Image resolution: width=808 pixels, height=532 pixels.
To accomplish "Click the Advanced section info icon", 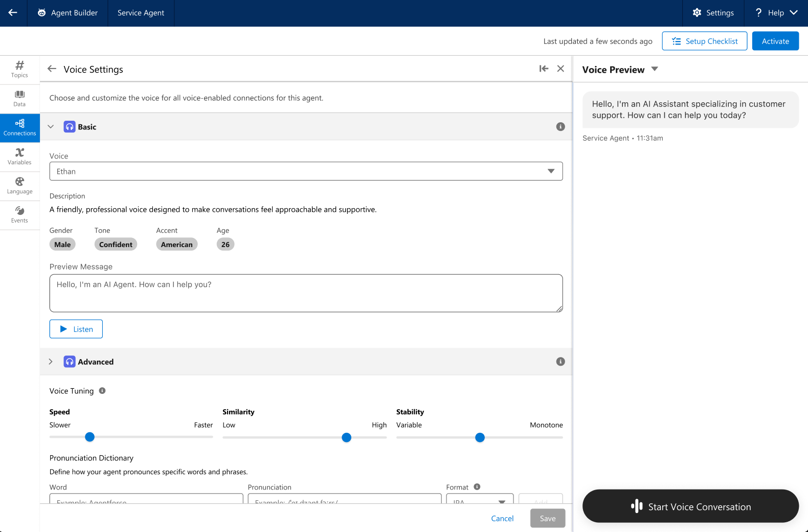I will (x=560, y=362).
